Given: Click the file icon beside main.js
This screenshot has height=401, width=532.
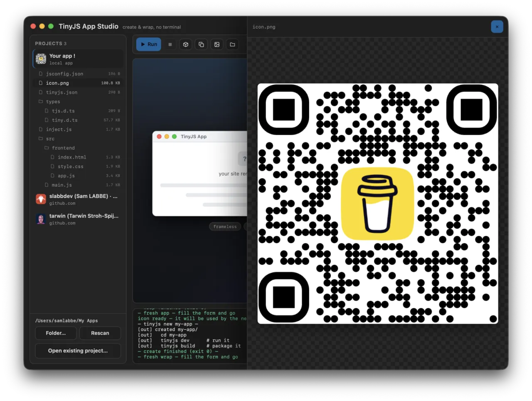Looking at the screenshot, I should click(x=47, y=185).
